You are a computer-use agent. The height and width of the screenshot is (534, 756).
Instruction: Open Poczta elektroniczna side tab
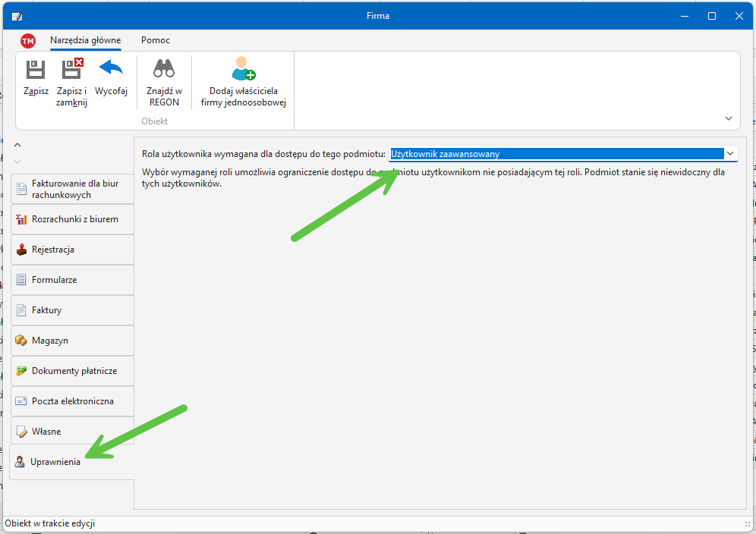(x=72, y=401)
